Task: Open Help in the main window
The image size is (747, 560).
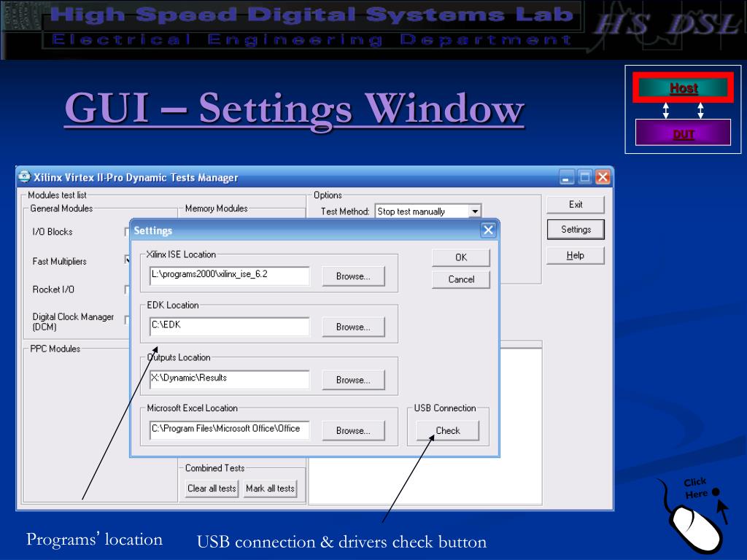Action: (576, 255)
